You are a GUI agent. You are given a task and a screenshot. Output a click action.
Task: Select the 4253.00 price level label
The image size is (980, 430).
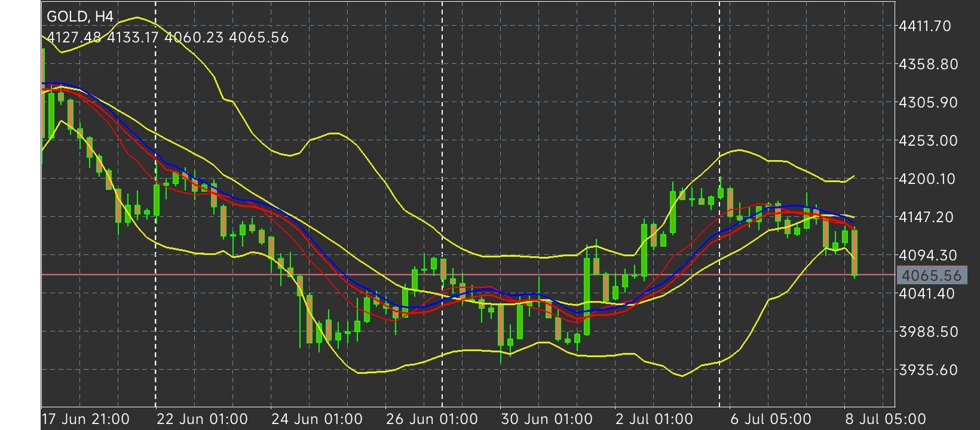[x=929, y=140]
